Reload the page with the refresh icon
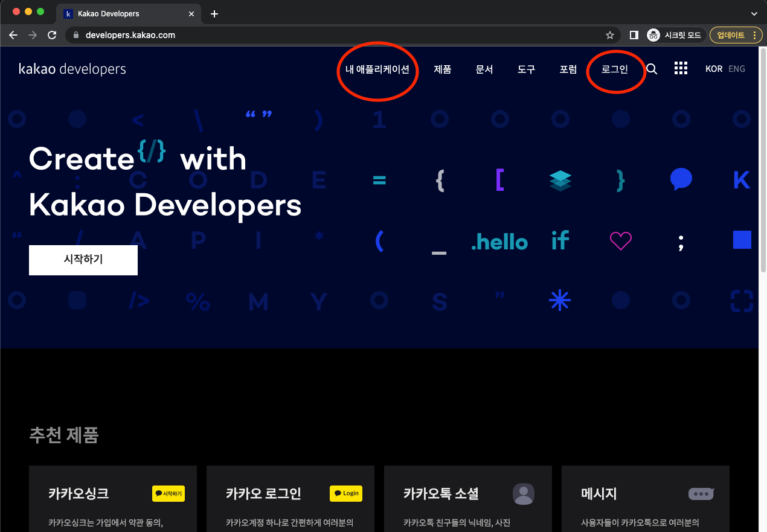 click(52, 35)
